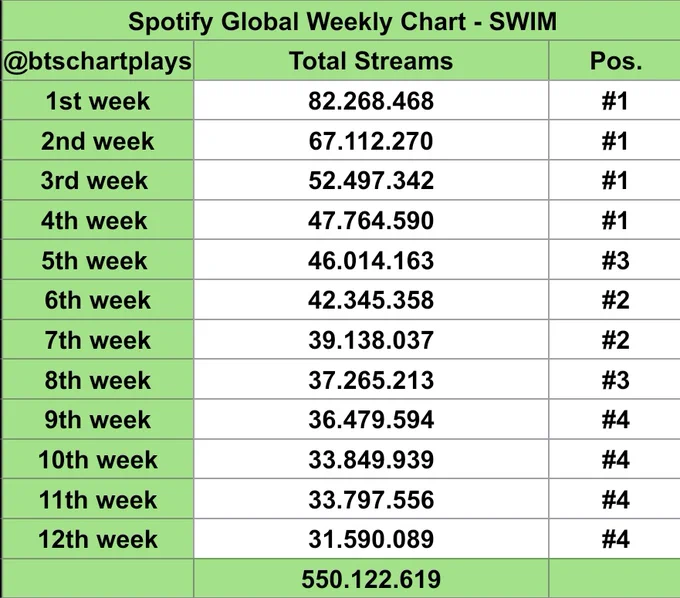Select the 4th week row label
This screenshot has height=598, width=680.
point(98,220)
